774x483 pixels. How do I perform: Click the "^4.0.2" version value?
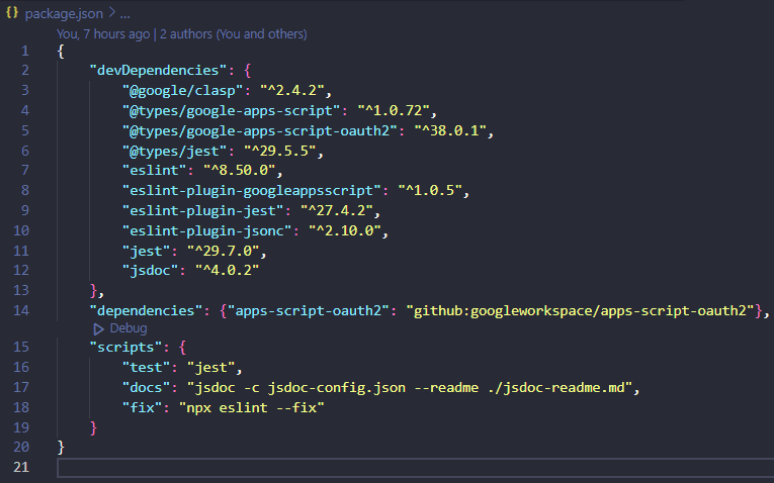tap(227, 271)
